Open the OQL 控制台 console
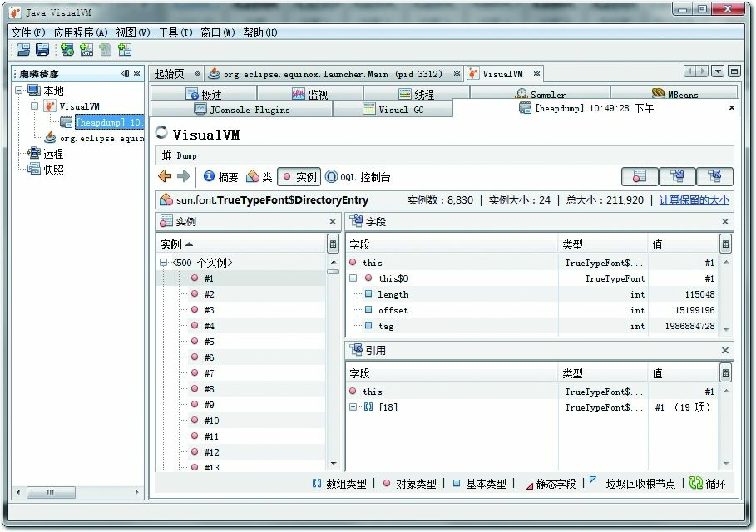The width and height of the screenshot is (756, 532). (358, 177)
